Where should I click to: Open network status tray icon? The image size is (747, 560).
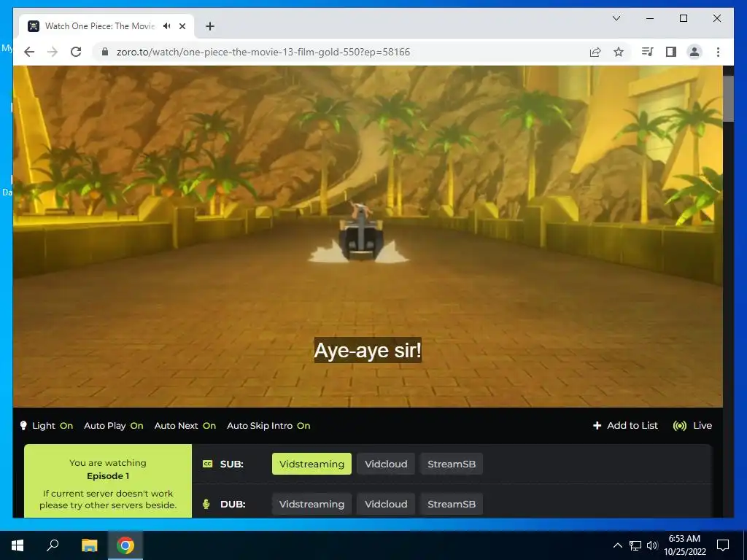(635, 545)
